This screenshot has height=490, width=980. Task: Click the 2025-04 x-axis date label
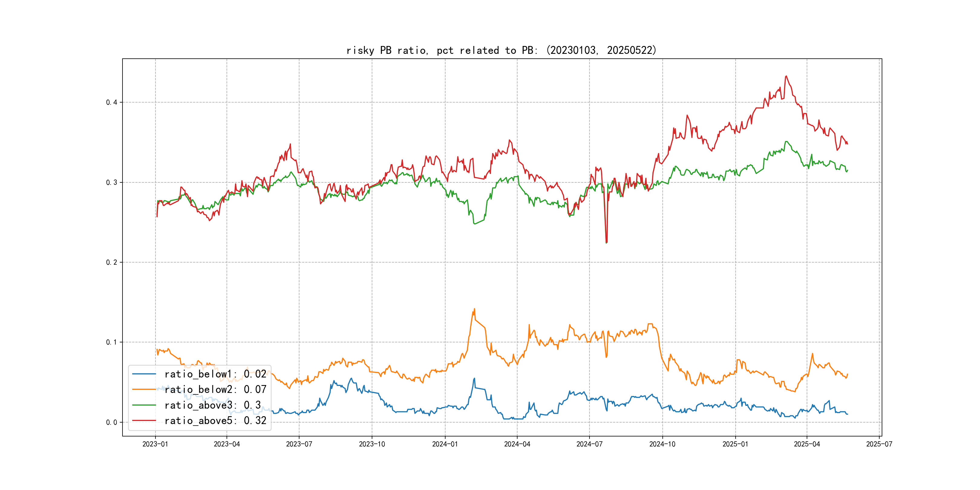pyautogui.click(x=807, y=444)
